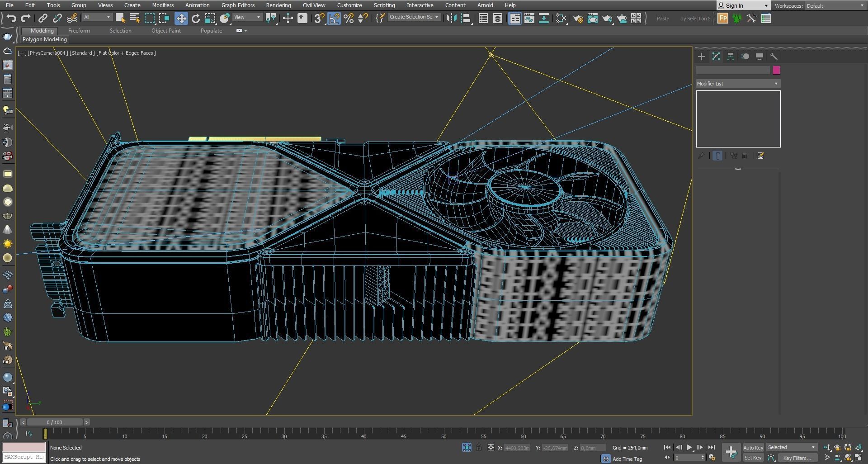Viewport: 868px width, 464px height.
Task: Toggle the Selection Lock padlock
Action: tap(478, 447)
